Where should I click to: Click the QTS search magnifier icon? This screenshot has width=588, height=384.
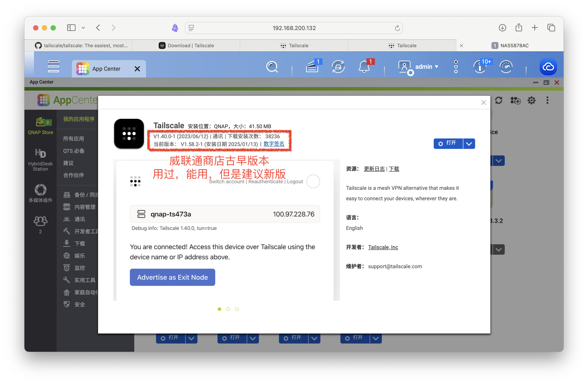click(272, 67)
